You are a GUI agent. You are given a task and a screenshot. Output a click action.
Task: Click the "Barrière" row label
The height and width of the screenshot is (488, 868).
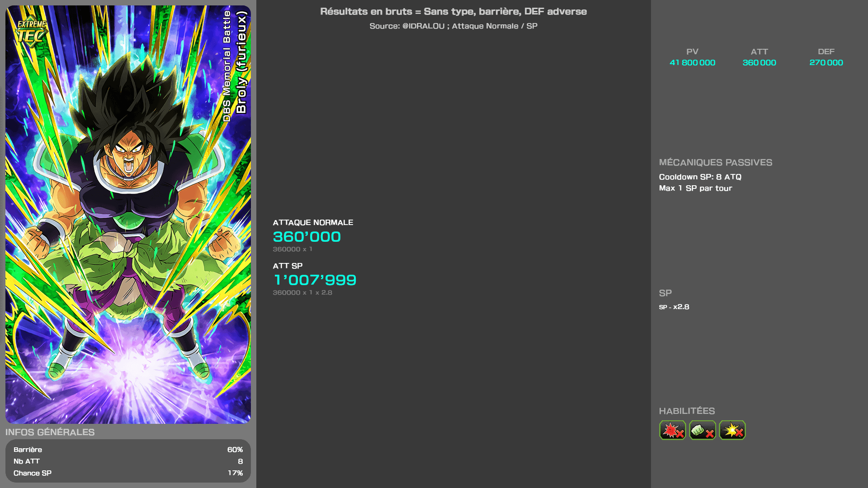coord(28,450)
